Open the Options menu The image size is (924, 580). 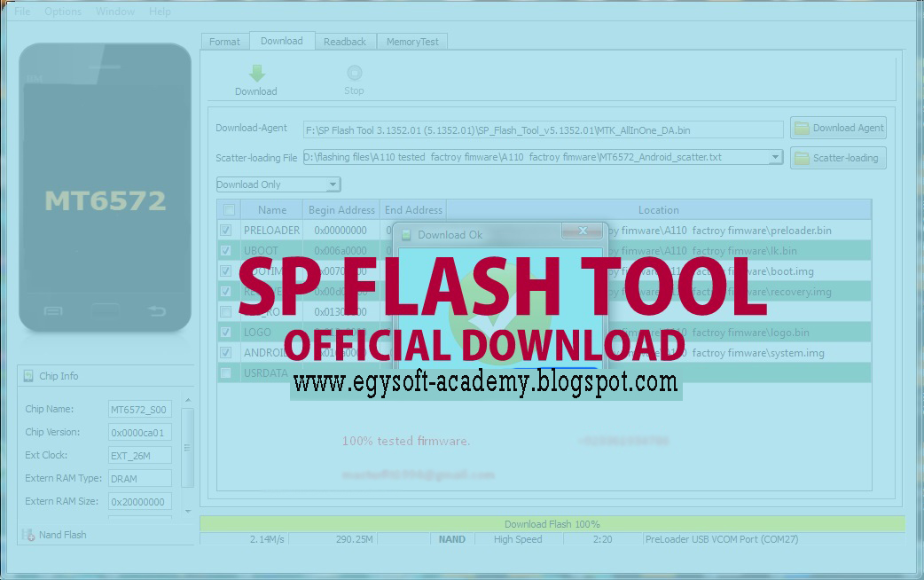coord(63,12)
